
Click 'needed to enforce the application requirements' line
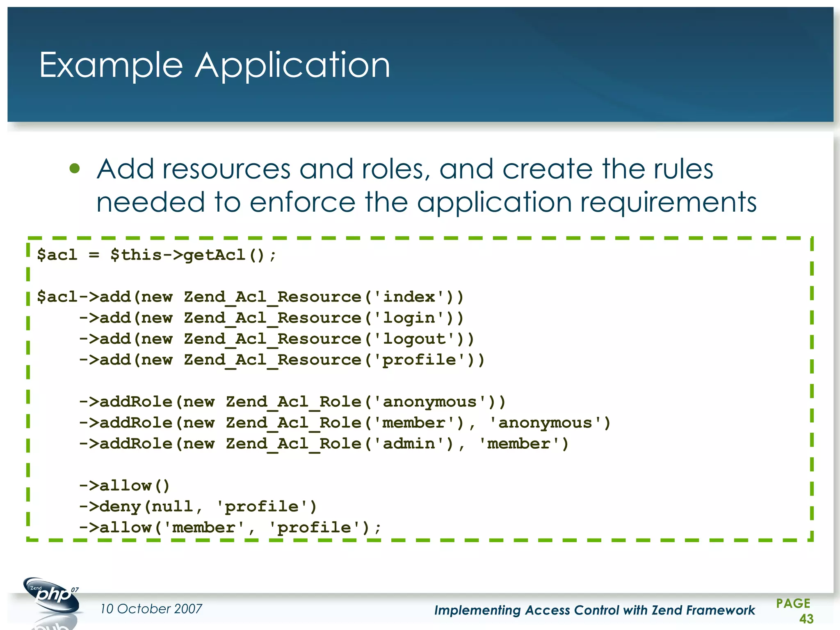(x=427, y=203)
